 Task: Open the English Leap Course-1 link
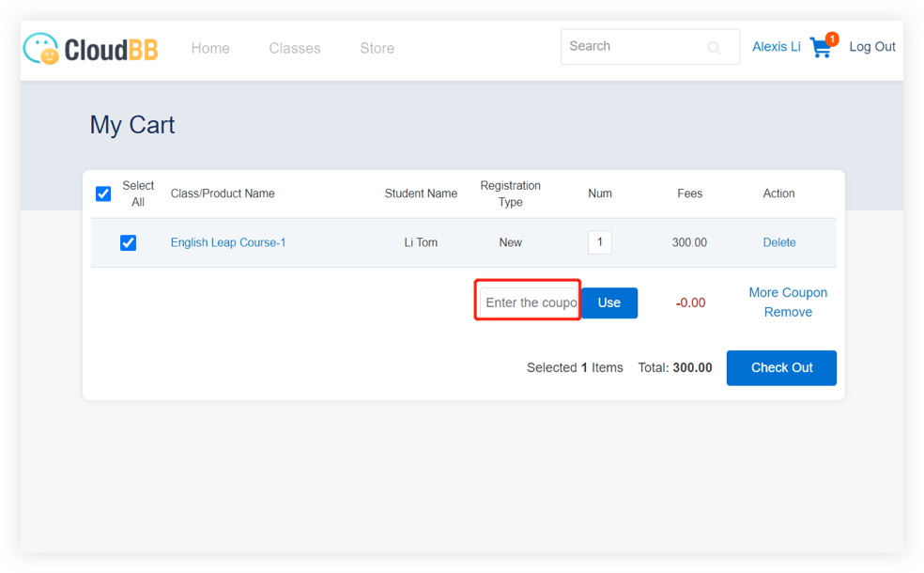(x=228, y=242)
